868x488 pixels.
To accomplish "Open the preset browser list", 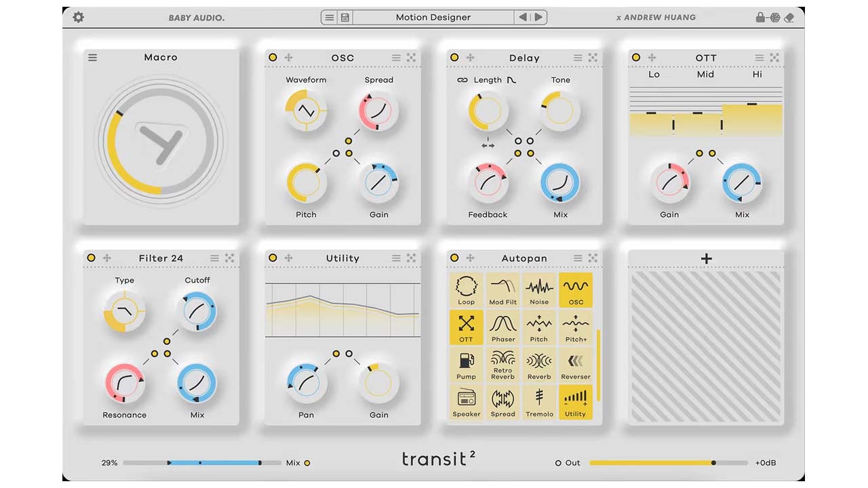I will 330,17.
